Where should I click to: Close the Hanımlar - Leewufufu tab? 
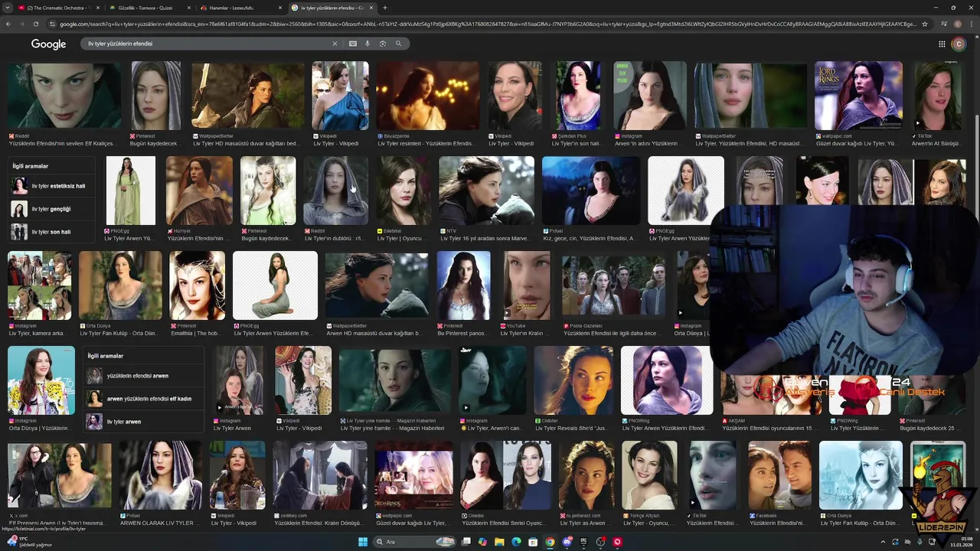pos(280,8)
